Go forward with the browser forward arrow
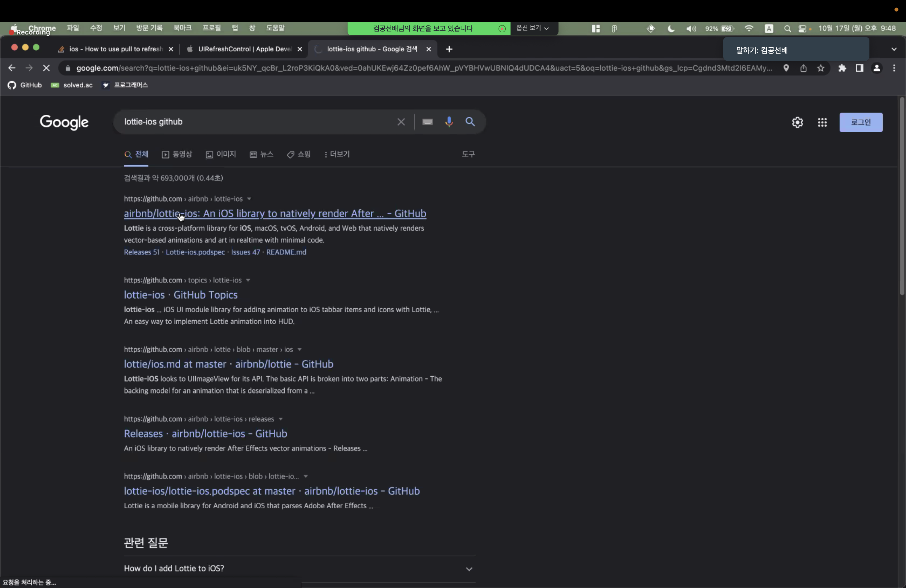 [29, 68]
